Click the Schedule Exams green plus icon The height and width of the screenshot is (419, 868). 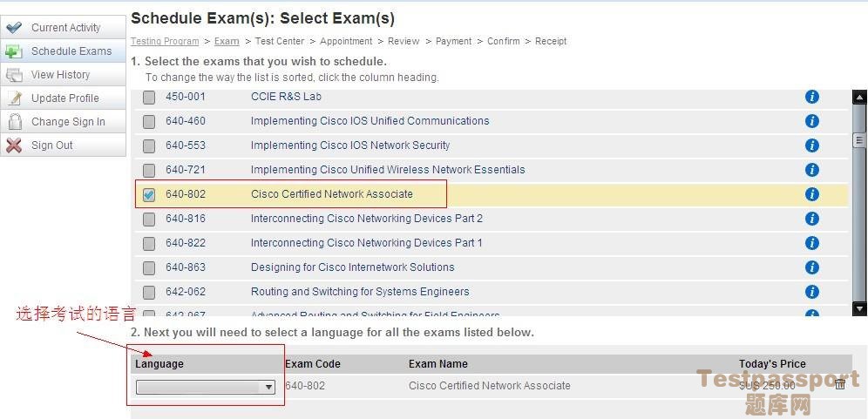[14, 51]
